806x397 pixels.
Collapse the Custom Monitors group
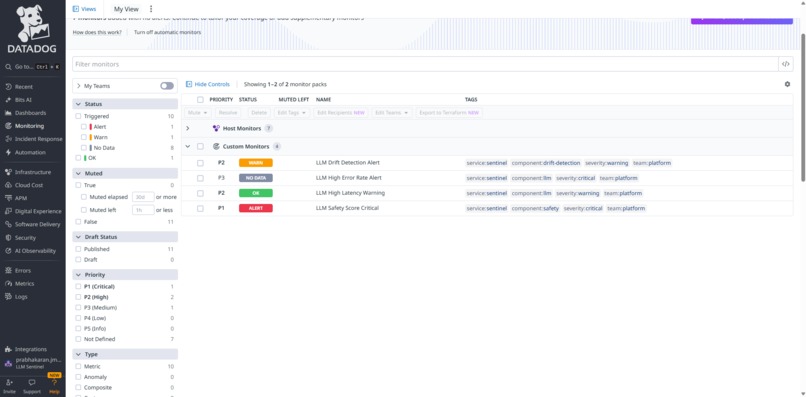tap(188, 147)
